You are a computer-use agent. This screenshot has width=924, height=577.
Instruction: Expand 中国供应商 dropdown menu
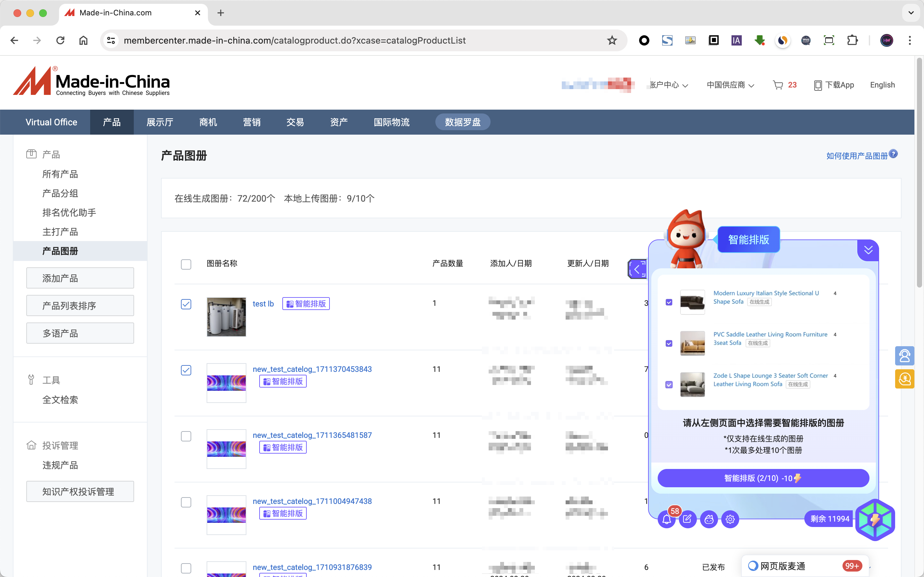tap(730, 84)
